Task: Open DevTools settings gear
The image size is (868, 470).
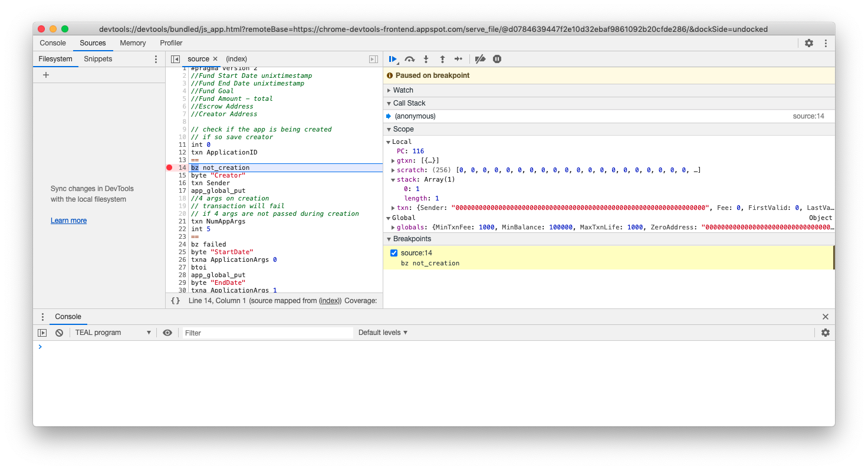Action: pos(808,42)
